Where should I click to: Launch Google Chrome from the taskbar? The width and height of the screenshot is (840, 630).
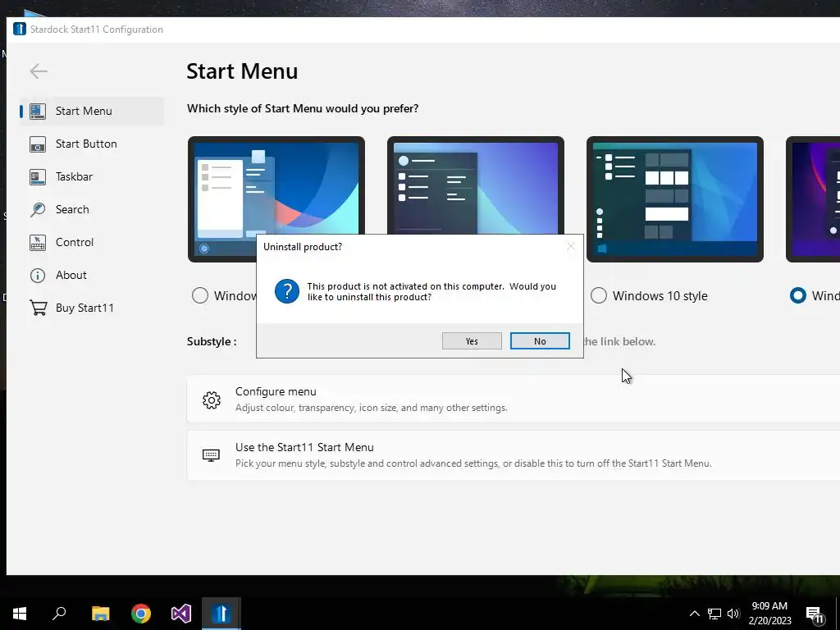coord(141,614)
